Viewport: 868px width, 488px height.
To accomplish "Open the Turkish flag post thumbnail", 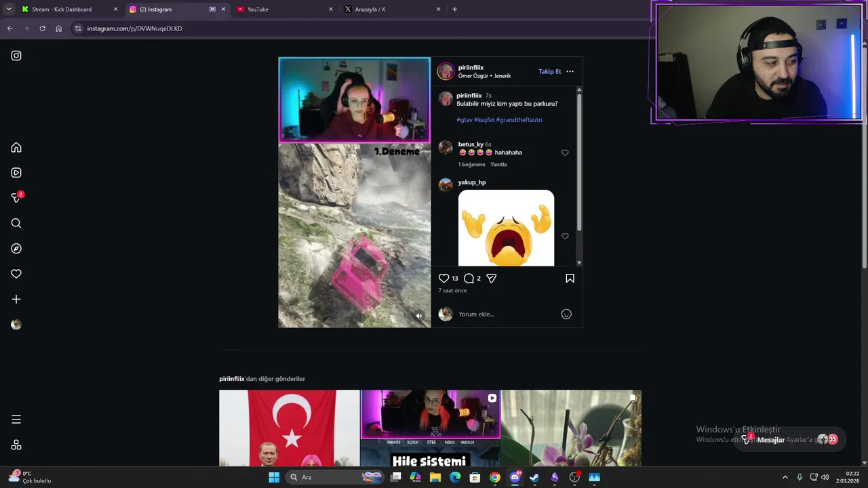I will pos(290,428).
